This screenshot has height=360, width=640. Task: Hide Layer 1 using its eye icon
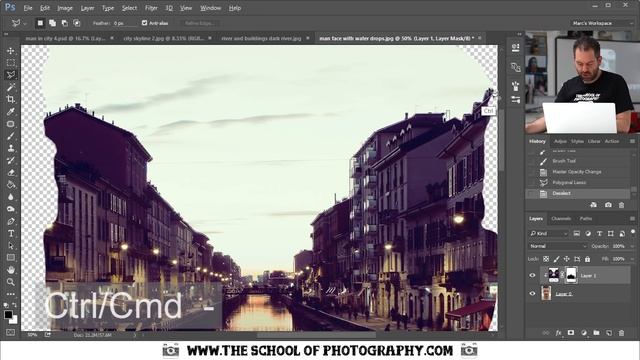(x=532, y=276)
